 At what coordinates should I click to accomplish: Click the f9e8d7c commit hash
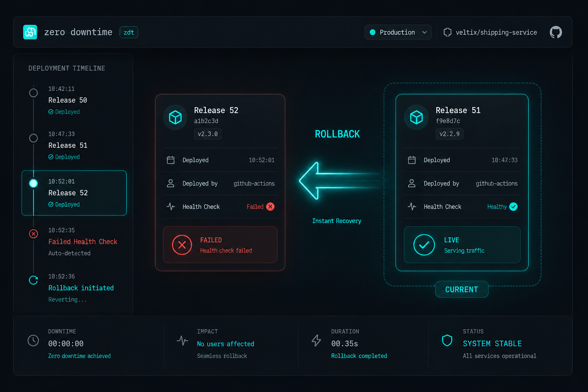[448, 121]
